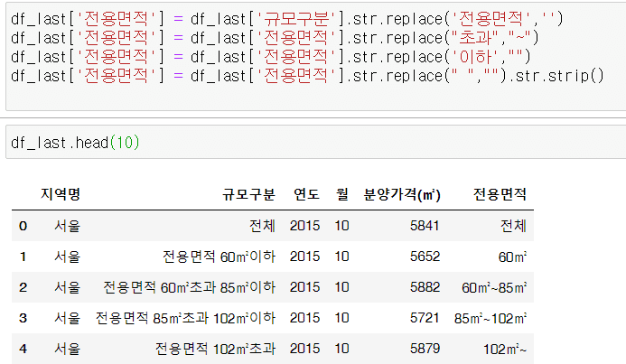Click the 월 column header
626x364 pixels.
(342, 194)
